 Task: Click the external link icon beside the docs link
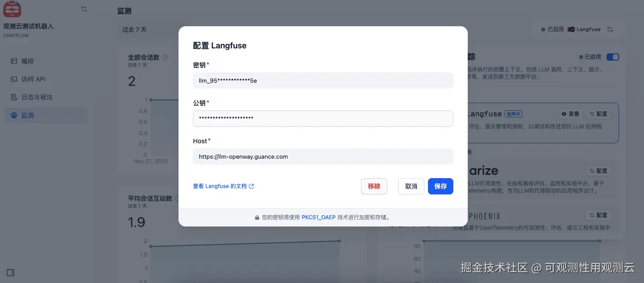pyautogui.click(x=252, y=186)
